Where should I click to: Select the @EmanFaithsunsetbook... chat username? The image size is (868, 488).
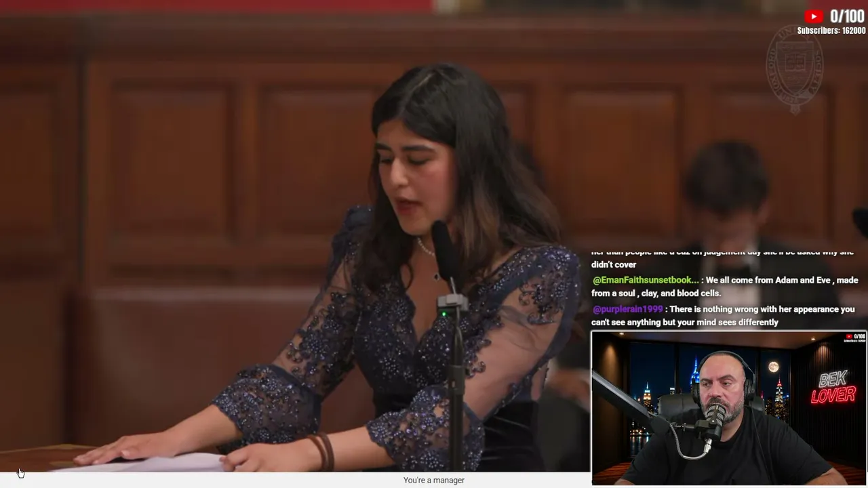point(646,280)
